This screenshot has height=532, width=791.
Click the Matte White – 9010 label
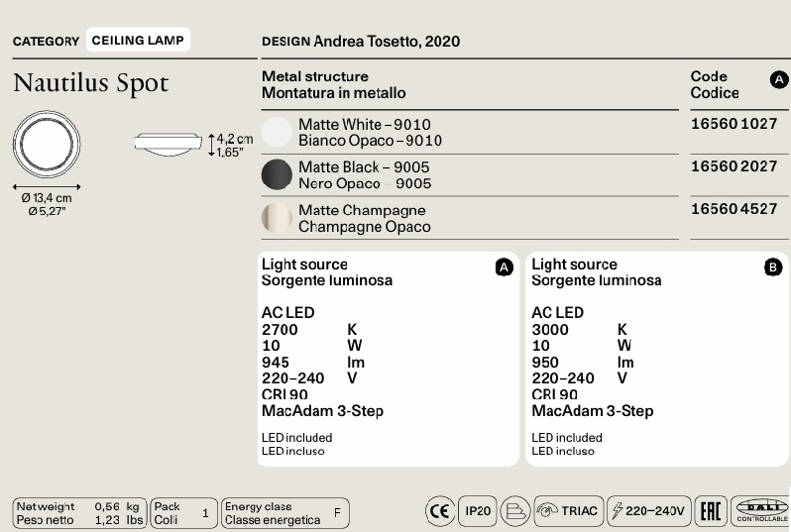click(x=364, y=124)
